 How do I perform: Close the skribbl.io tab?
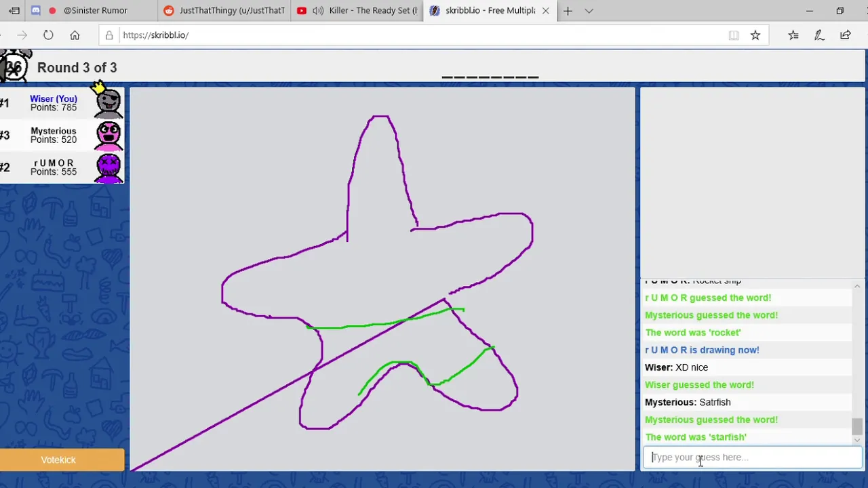coord(545,11)
